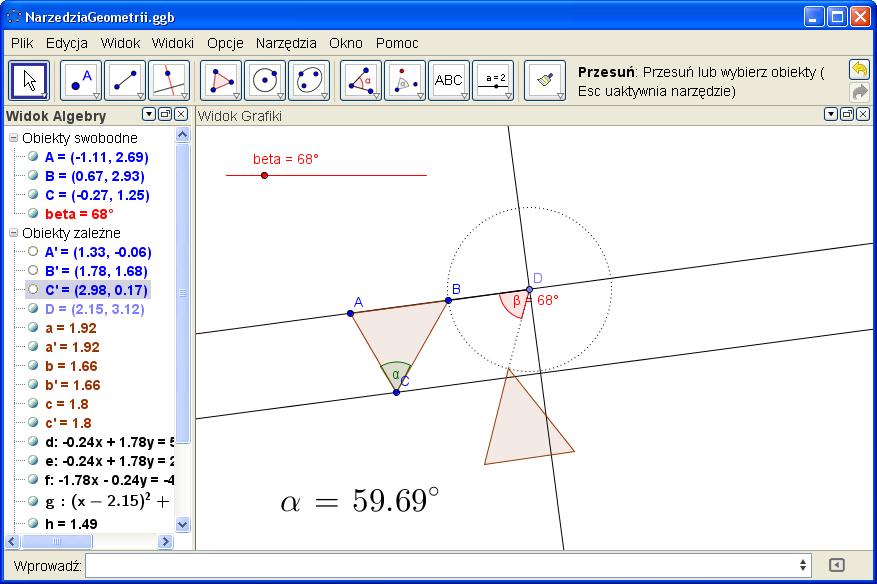
Task: Toggle visibility of segment a = 1.92
Action: click(x=33, y=328)
